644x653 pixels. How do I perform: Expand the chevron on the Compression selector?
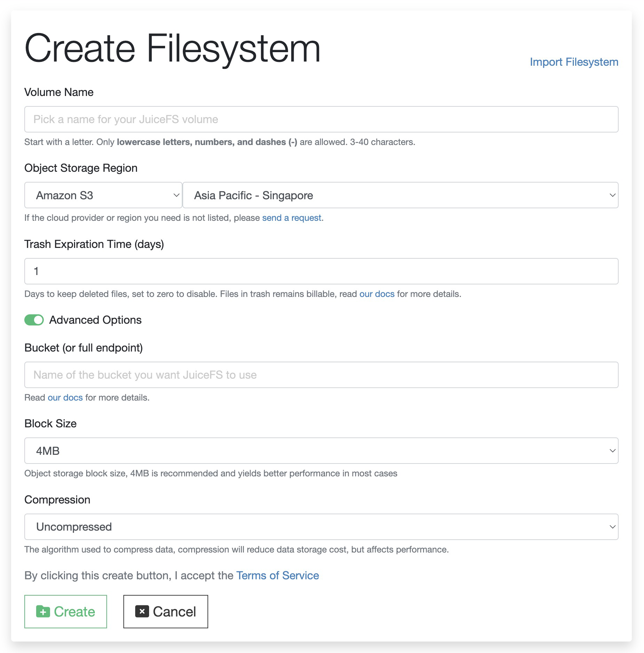[613, 527]
